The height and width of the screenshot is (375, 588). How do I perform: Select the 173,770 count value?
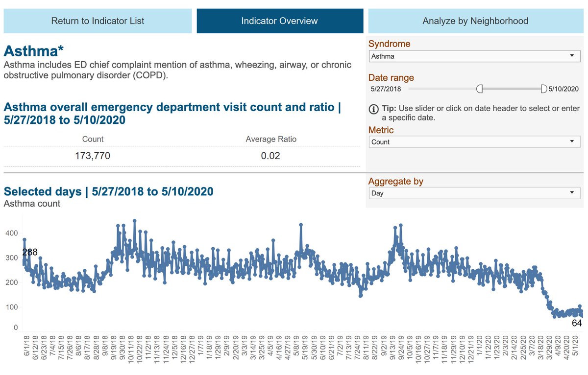(x=93, y=156)
